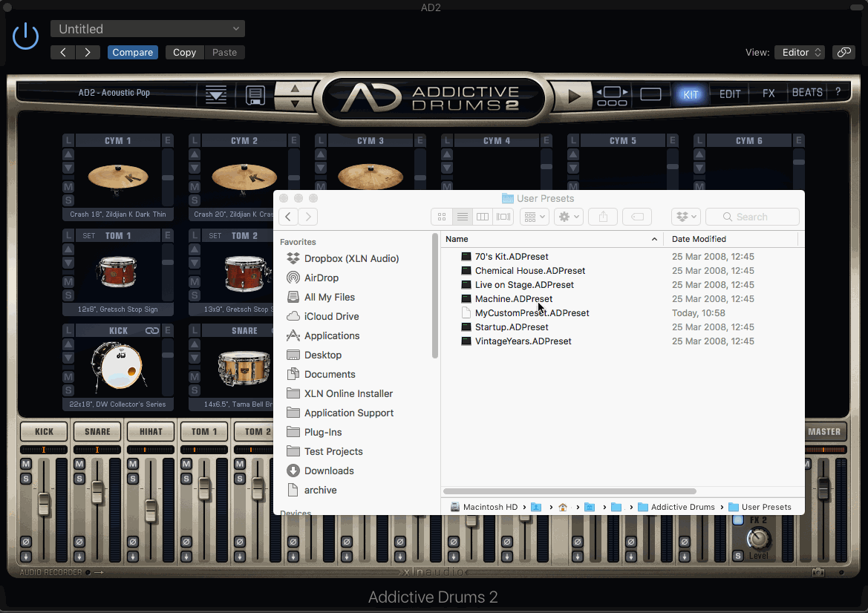Select the KICK mixer channel label
Image resolution: width=868 pixels, height=613 pixels.
point(44,431)
